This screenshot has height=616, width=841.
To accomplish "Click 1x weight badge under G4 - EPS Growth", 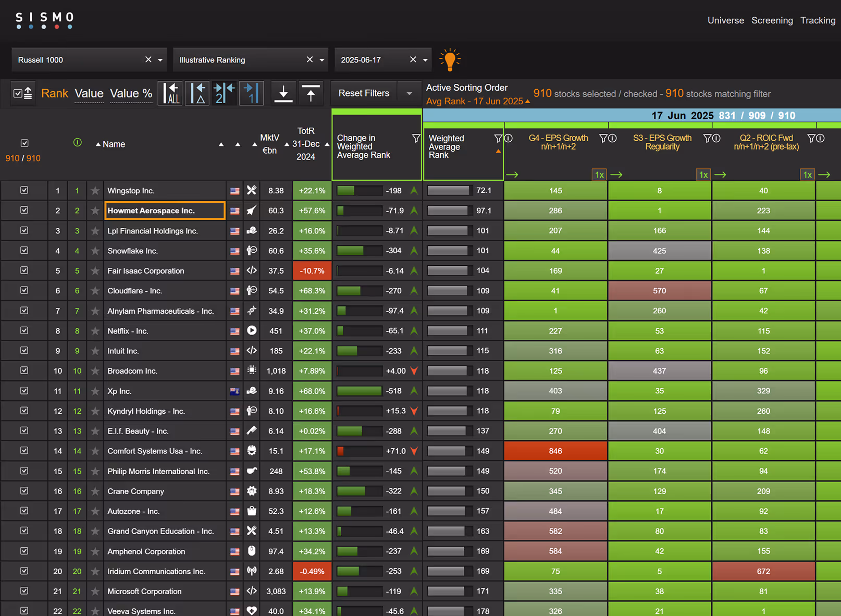I will tap(599, 175).
